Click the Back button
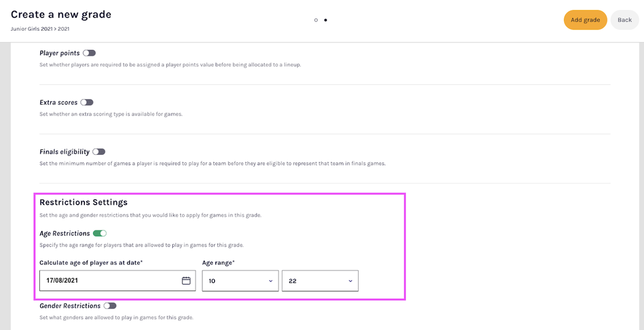This screenshot has width=644, height=330. coord(624,20)
